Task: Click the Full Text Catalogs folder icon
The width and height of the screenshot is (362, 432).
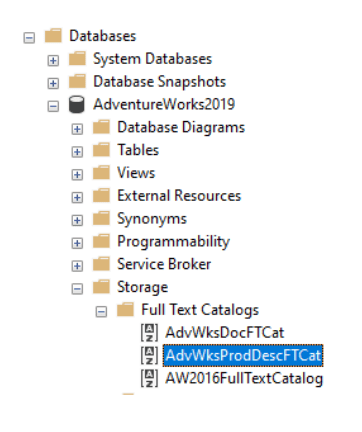Action: coord(125,309)
